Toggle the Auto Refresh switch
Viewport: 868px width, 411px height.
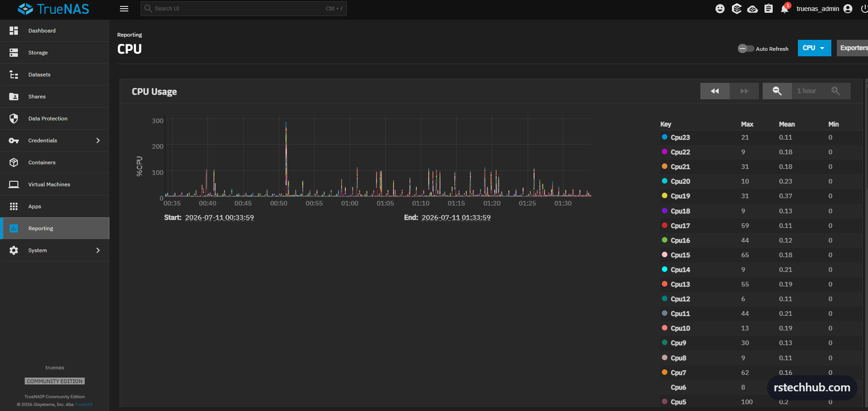[746, 49]
